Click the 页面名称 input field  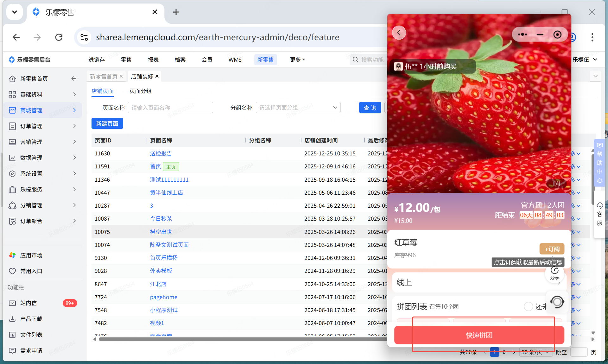pos(170,108)
